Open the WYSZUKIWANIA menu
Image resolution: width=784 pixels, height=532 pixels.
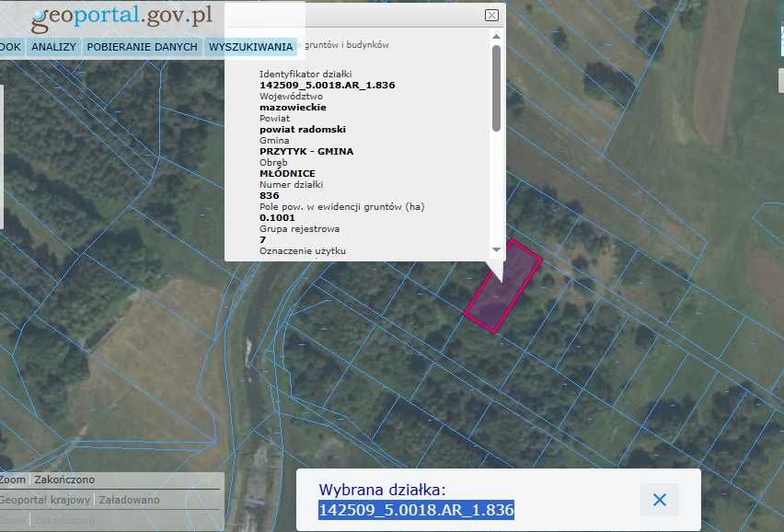pyautogui.click(x=250, y=47)
